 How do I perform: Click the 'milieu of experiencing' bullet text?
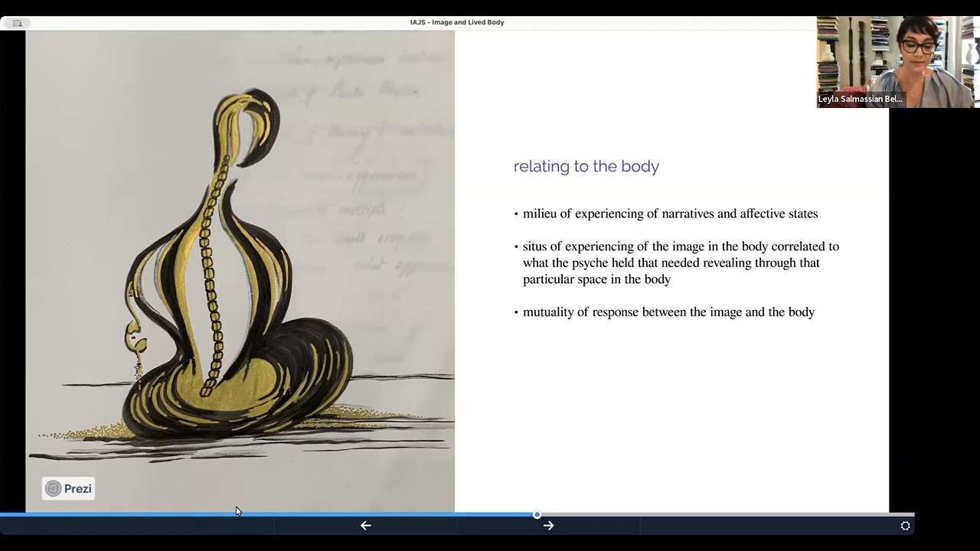(670, 214)
